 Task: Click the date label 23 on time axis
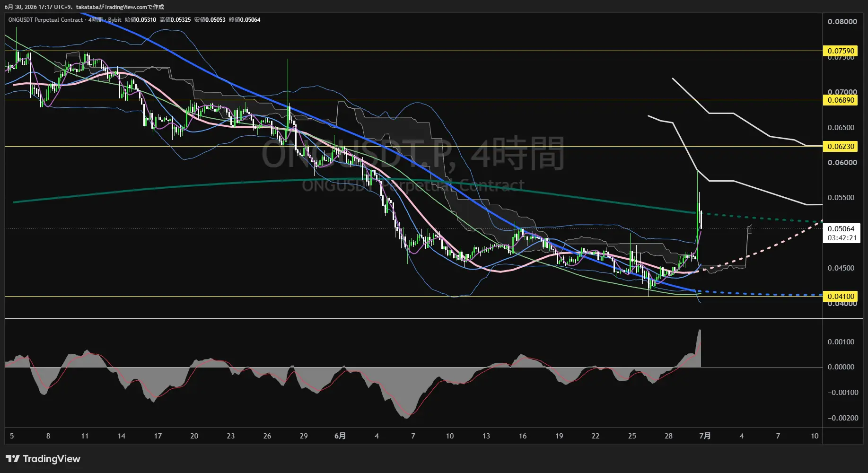pyautogui.click(x=231, y=436)
